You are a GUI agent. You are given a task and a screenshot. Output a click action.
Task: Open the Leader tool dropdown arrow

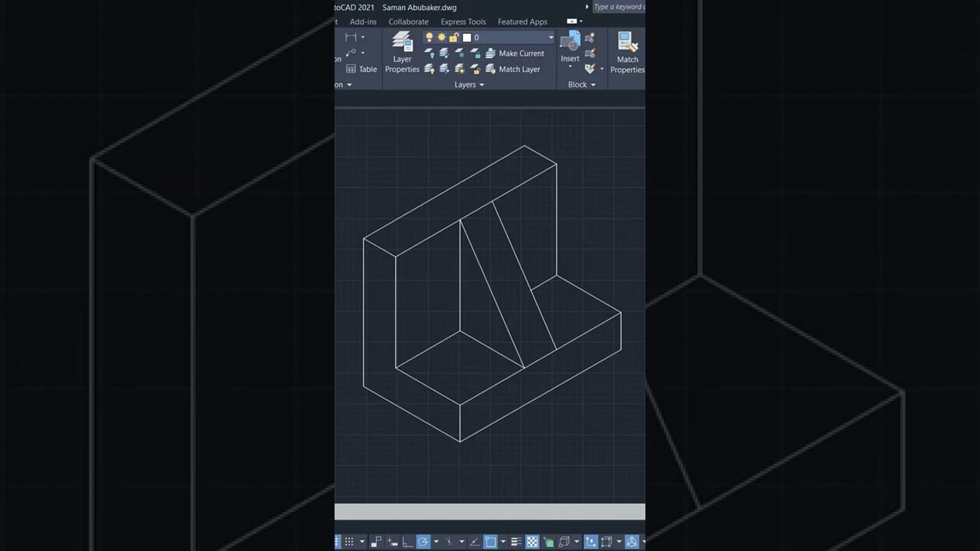click(363, 52)
